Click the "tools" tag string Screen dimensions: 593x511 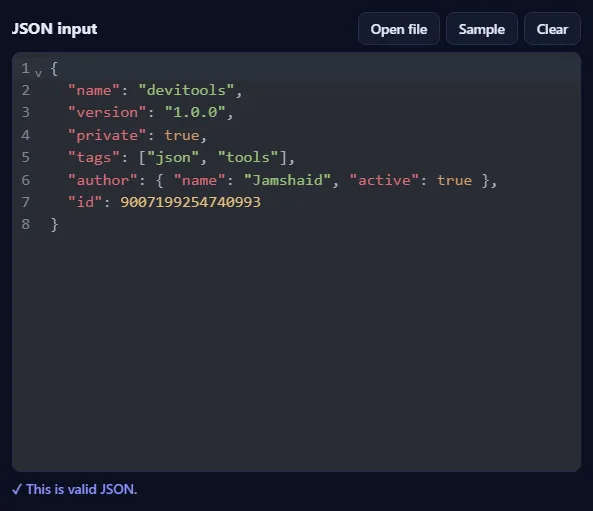248,157
